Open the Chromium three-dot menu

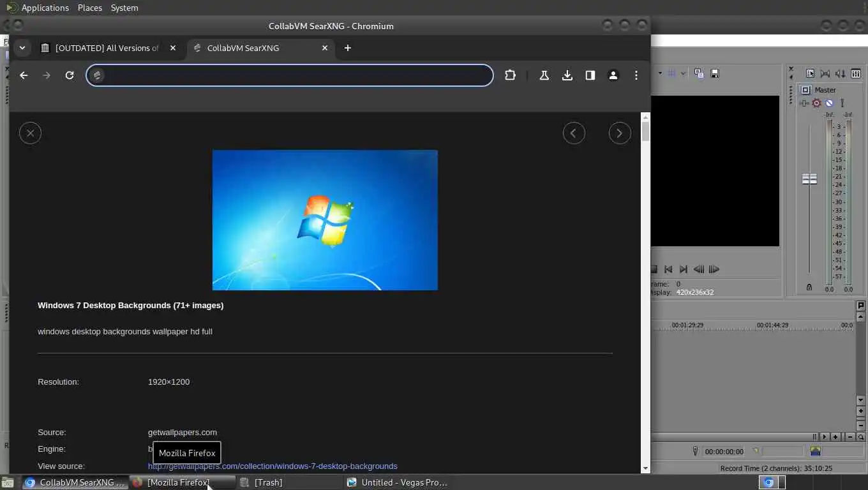[636, 75]
